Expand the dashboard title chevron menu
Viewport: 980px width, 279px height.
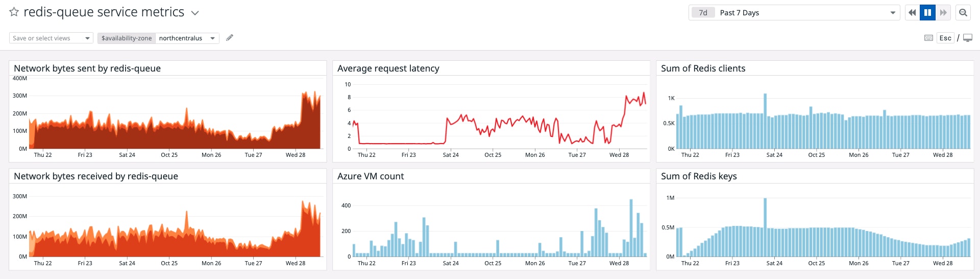click(x=195, y=13)
